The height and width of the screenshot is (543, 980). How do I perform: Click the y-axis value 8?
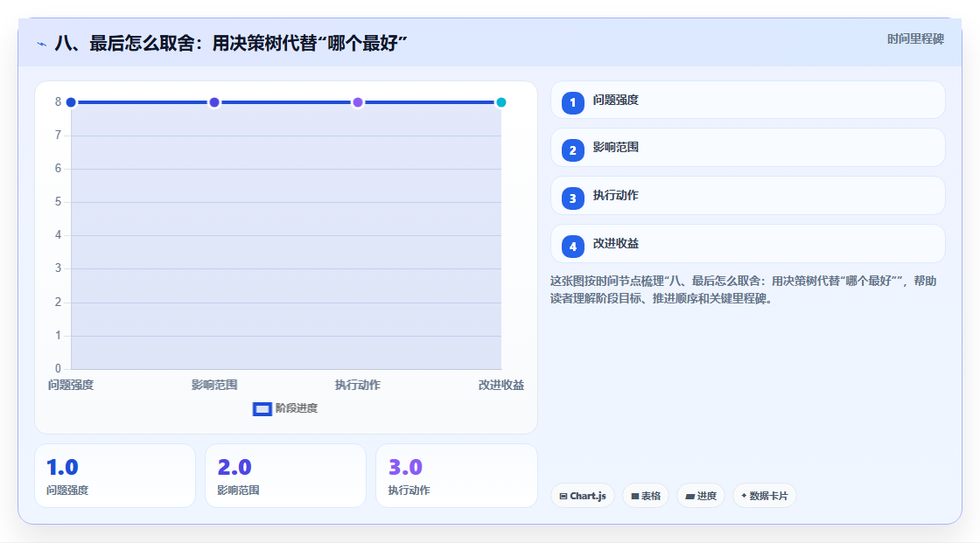58,101
